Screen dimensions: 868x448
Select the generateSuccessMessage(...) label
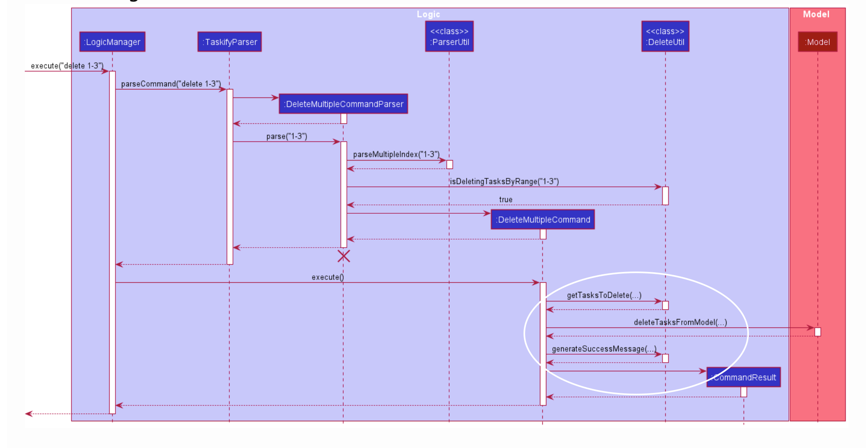604,349
